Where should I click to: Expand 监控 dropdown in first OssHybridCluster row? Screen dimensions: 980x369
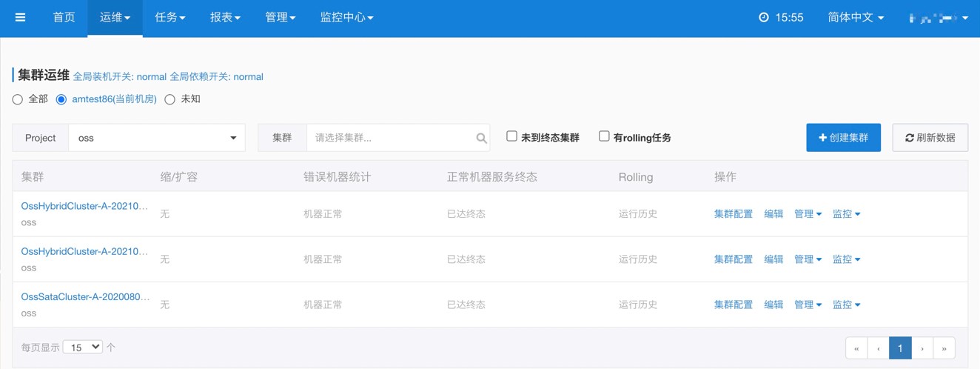click(x=846, y=213)
